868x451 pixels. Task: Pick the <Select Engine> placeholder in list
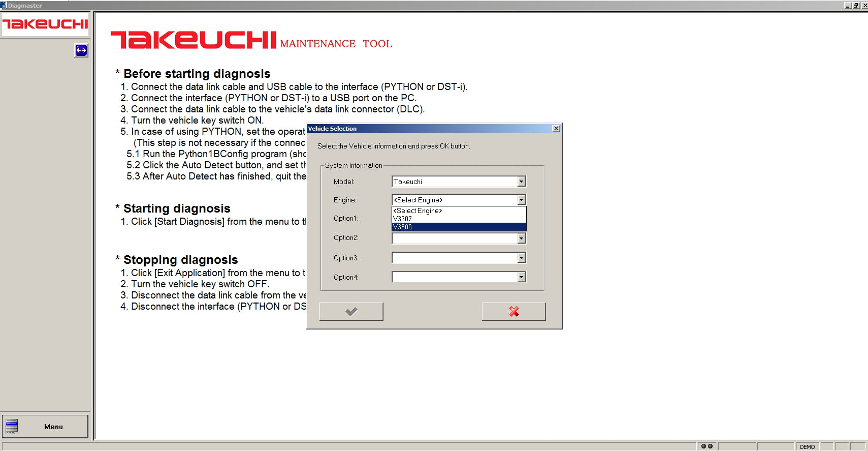tap(458, 211)
